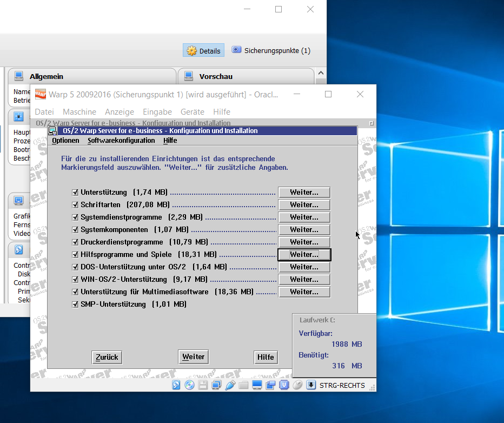Image resolution: width=504 pixels, height=423 pixels.
Task: Click the available space value 1988 MB
Action: [347, 344]
